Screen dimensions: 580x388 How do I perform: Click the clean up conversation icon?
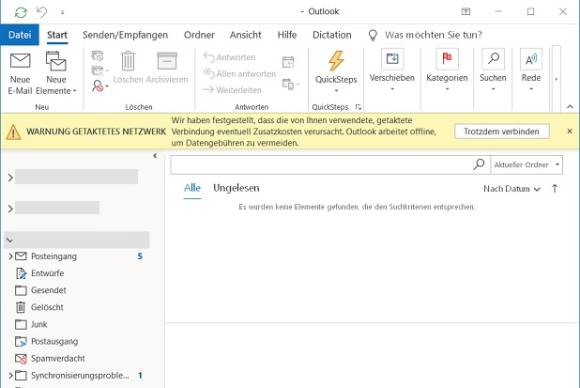pyautogui.click(x=99, y=70)
